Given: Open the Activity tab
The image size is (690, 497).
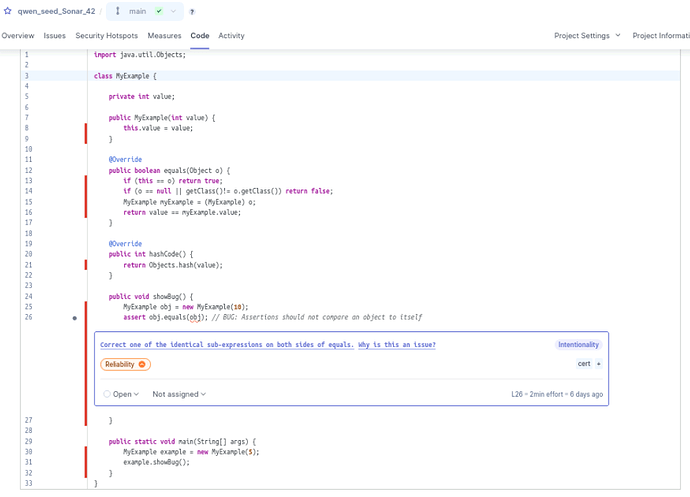Looking at the screenshot, I should click(x=231, y=36).
